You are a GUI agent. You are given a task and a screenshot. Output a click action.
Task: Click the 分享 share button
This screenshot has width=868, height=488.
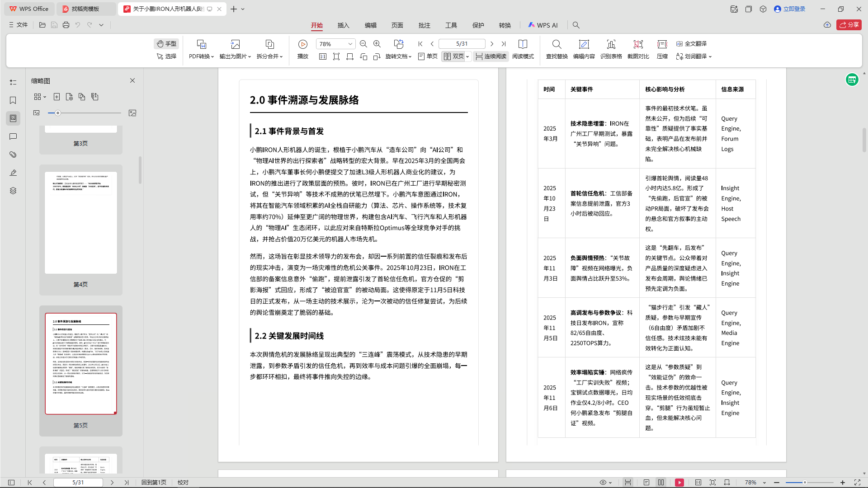click(849, 25)
